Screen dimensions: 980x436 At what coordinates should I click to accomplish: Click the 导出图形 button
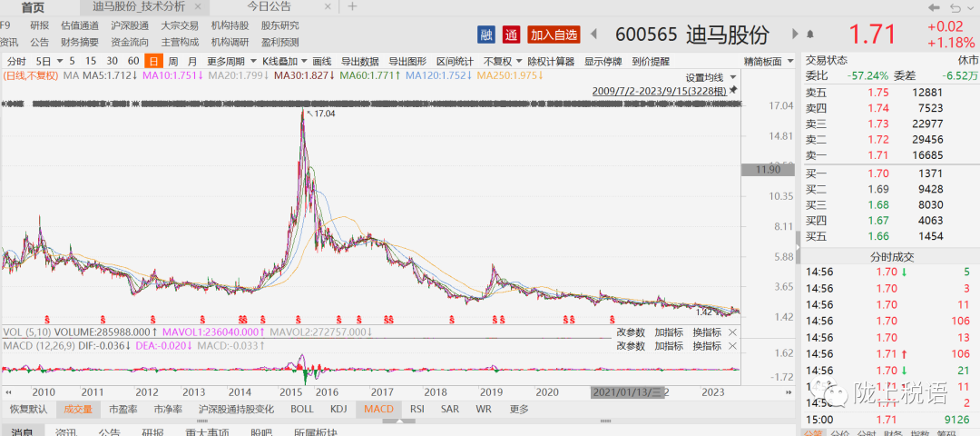pyautogui.click(x=407, y=61)
